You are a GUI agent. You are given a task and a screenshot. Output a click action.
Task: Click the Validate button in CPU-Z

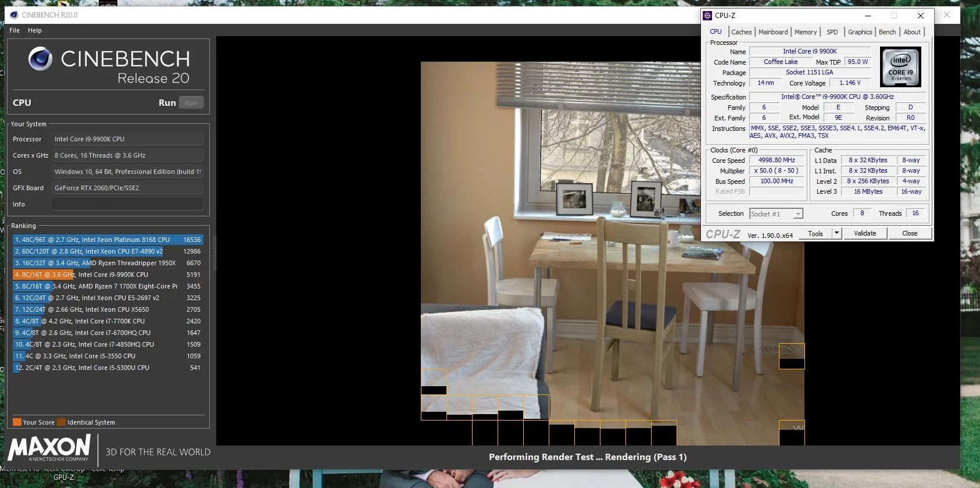pos(865,233)
